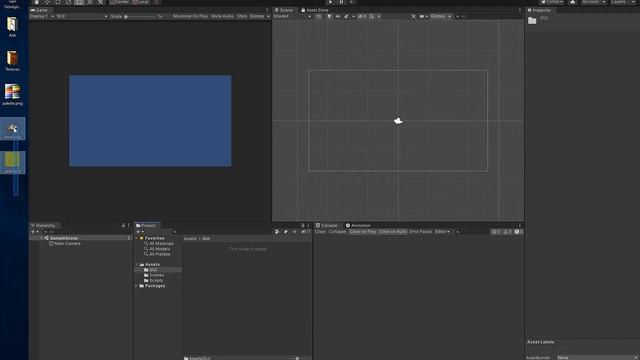The height and width of the screenshot is (360, 640).
Task: Click search by label icon in Project
Action: coord(286,232)
